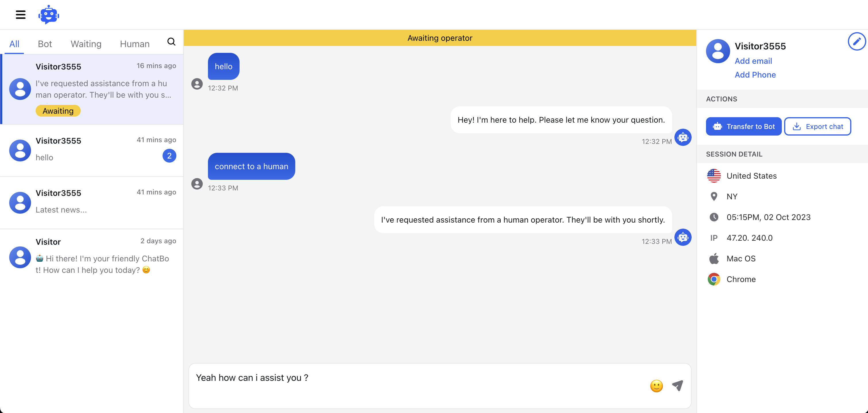The width and height of the screenshot is (868, 413).
Task: Click the bot avatar beside 12:33 PM reply
Action: pos(683,237)
